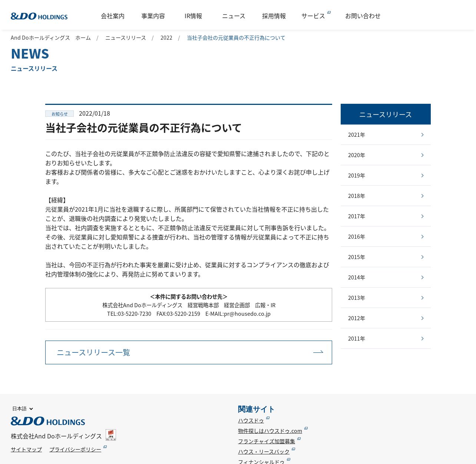Click external link icon beside 物件探しはハウスドゥ.com

[x=306, y=428]
